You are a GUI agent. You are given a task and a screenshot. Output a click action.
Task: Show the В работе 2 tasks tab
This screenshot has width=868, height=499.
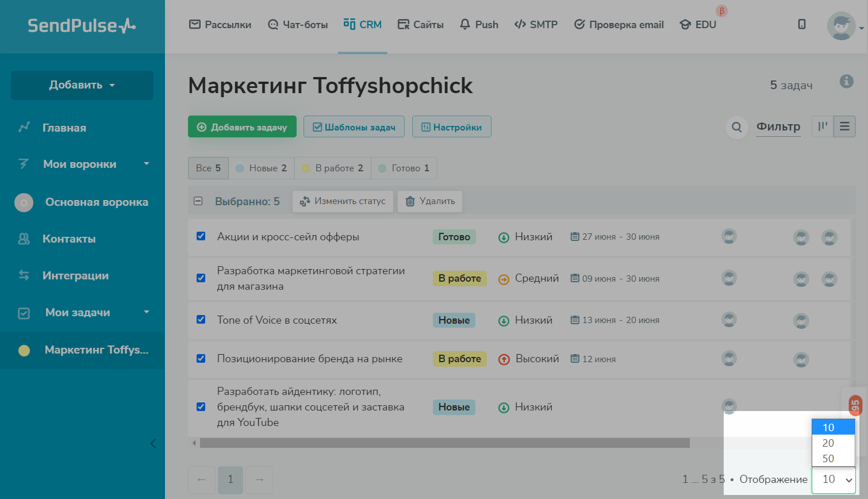click(333, 168)
